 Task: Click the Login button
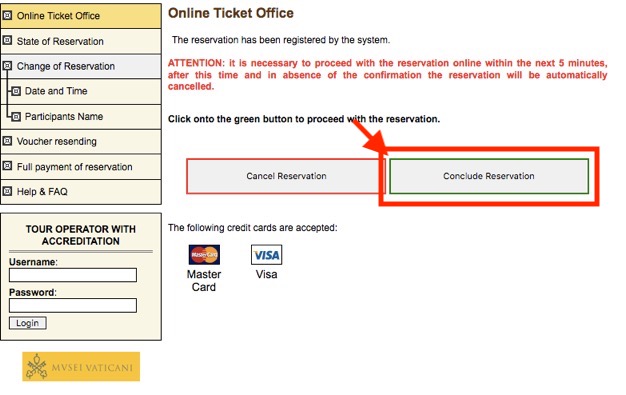tap(28, 323)
